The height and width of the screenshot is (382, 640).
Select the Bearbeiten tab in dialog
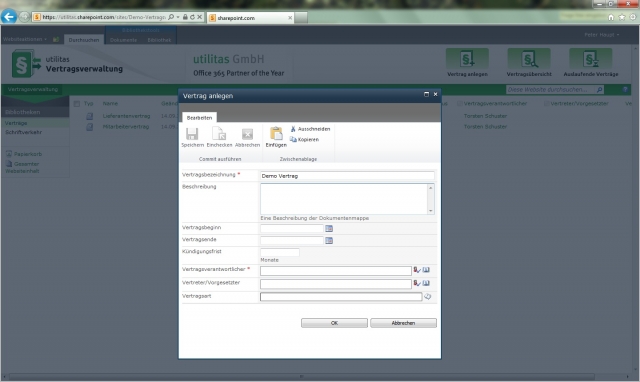[199, 118]
